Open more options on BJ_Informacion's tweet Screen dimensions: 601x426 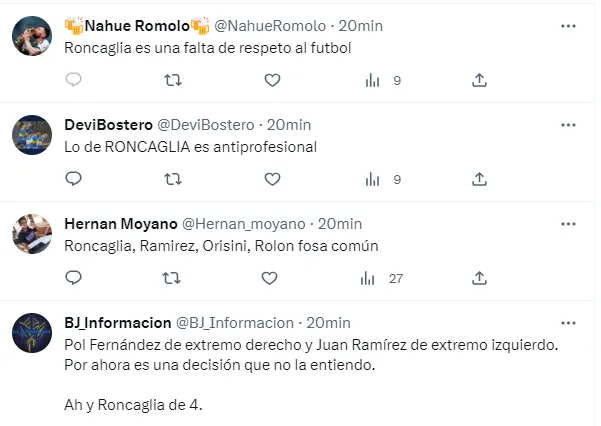(x=568, y=323)
